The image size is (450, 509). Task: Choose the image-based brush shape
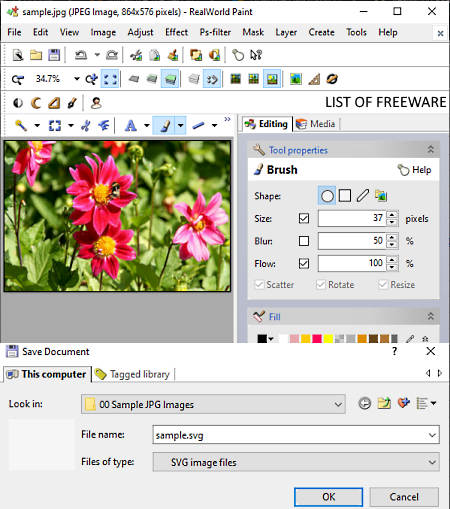tap(381, 196)
